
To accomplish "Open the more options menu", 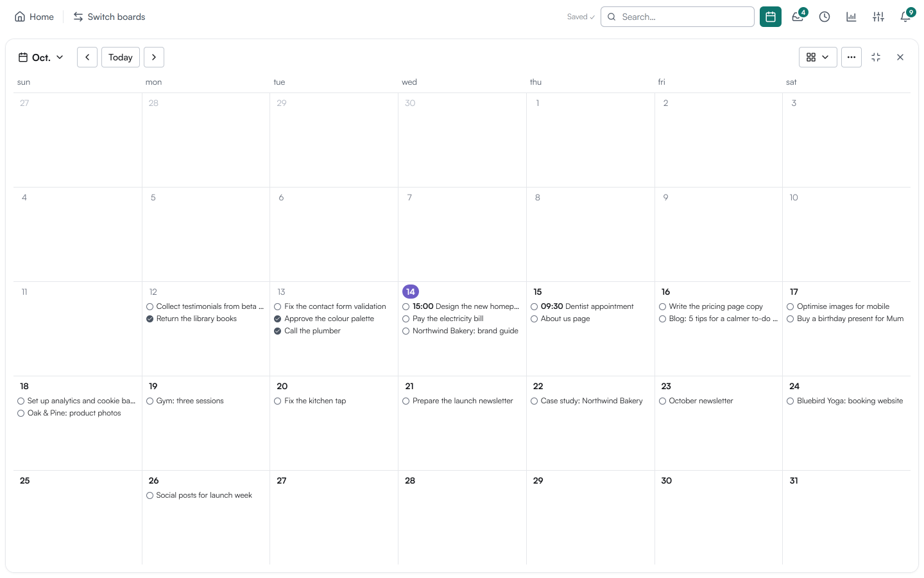I will 851,57.
